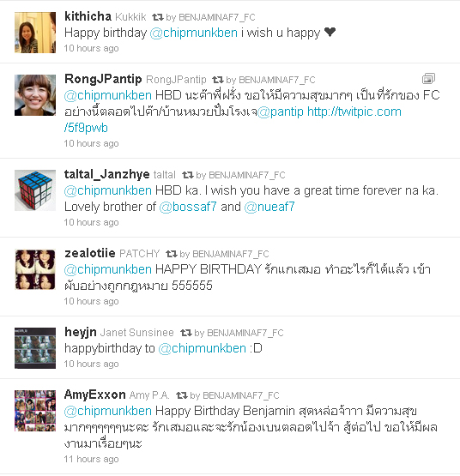Open the @pantip mention
Screen dimensions: 460x476
click(281, 112)
